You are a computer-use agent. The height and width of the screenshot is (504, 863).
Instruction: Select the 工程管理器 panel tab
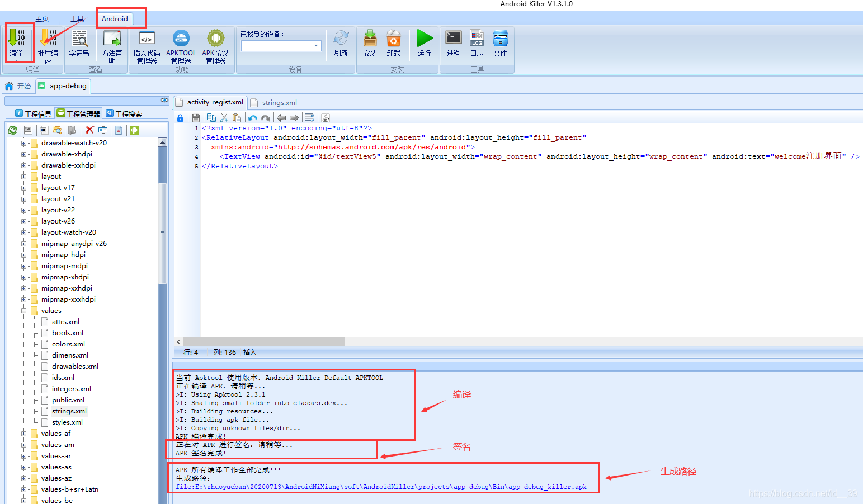coord(78,113)
